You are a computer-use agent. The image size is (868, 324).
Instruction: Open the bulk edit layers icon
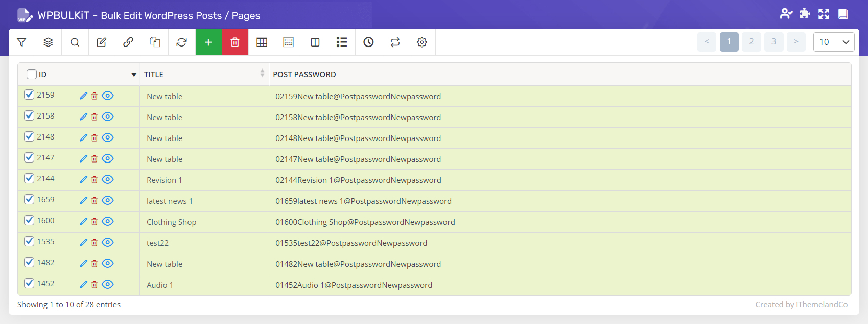coord(48,42)
